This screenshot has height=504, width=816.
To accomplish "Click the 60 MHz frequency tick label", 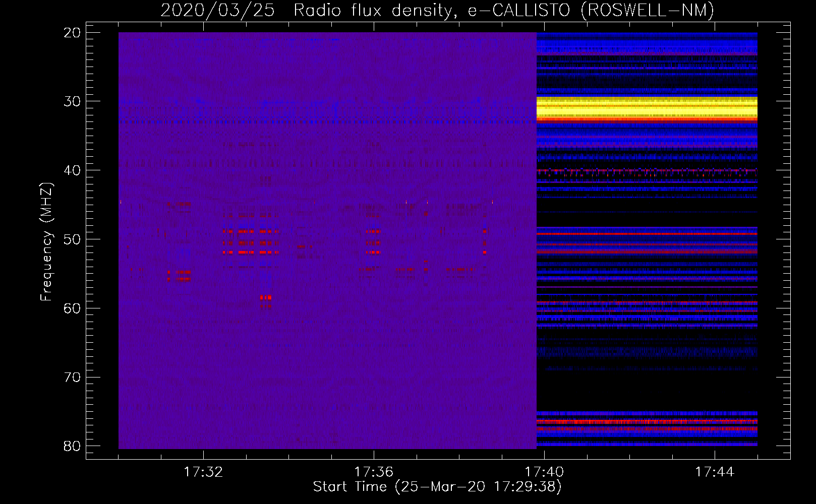I will click(72, 308).
